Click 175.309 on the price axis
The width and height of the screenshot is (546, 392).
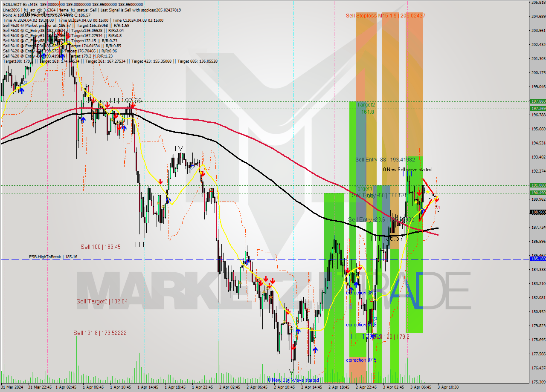[538, 382]
